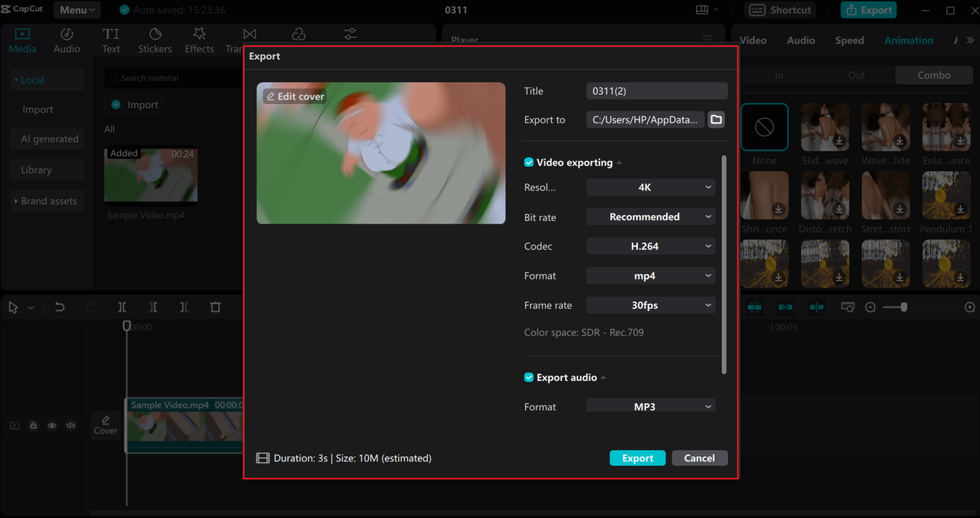Open the Stickers panel icon
Image resolution: width=980 pixels, height=518 pixels.
[x=155, y=34]
